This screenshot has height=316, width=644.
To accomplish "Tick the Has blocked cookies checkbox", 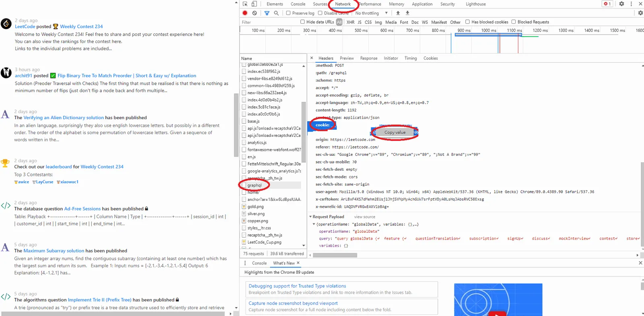I will pyautogui.click(x=468, y=22).
